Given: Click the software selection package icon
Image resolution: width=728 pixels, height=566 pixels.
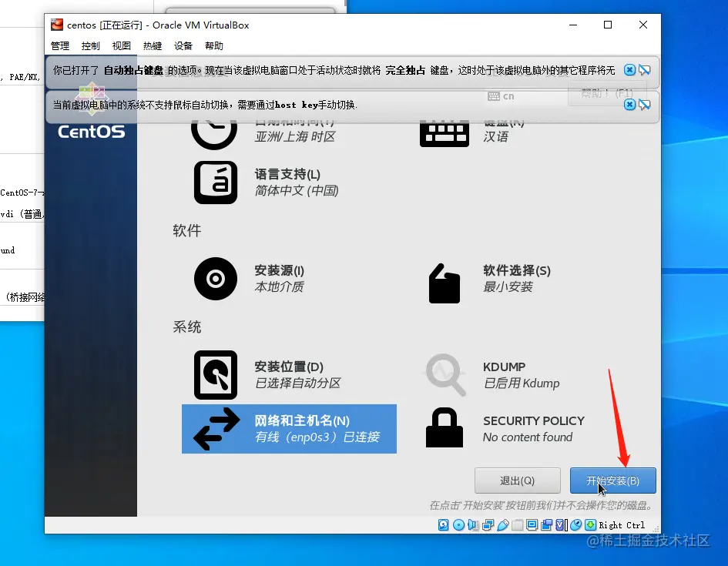Looking at the screenshot, I should pyautogui.click(x=444, y=283).
